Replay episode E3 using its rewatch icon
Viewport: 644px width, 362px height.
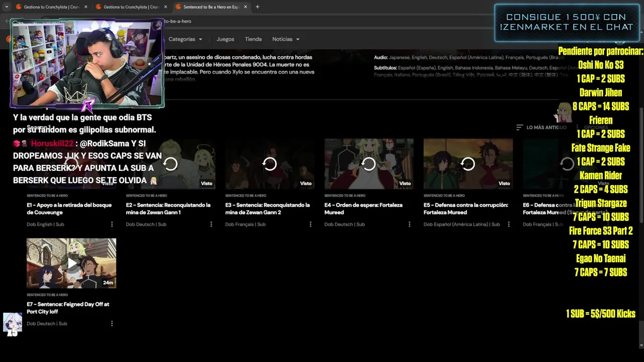point(270,164)
